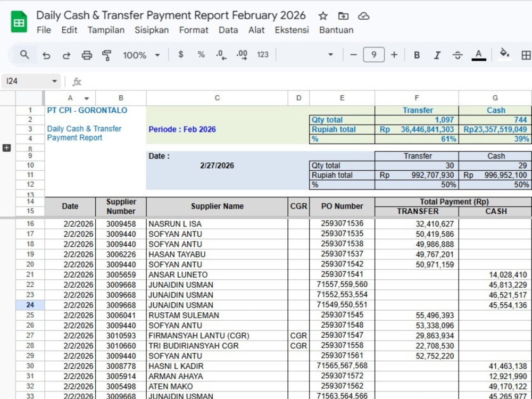Select the paint format roller icon

tap(106, 55)
